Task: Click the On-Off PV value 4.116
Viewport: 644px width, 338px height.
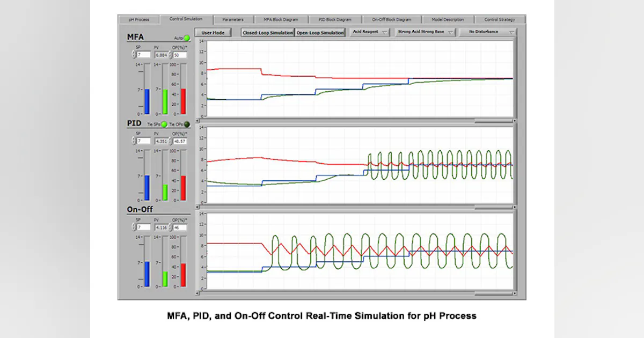Action: tap(162, 227)
